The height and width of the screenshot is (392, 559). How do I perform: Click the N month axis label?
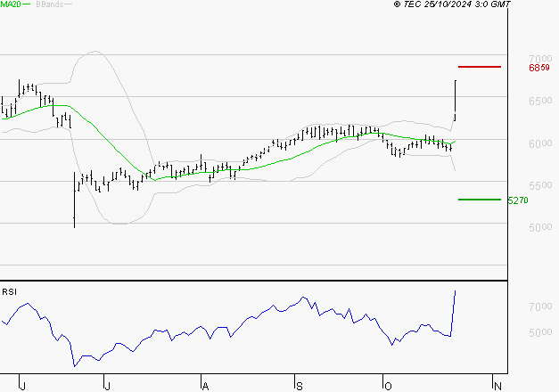tap(498, 387)
